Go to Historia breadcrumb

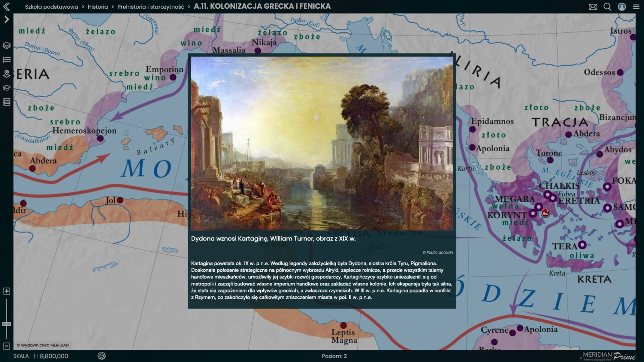(x=98, y=7)
